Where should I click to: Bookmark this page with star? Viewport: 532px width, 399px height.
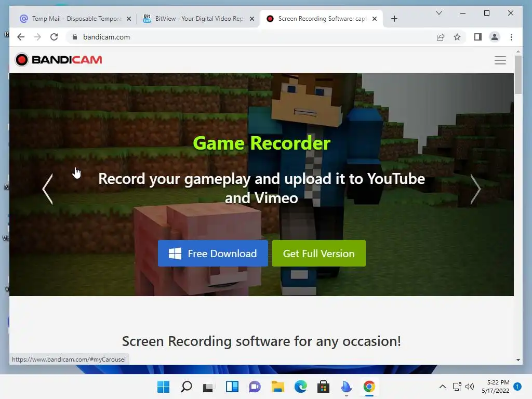pos(457,37)
